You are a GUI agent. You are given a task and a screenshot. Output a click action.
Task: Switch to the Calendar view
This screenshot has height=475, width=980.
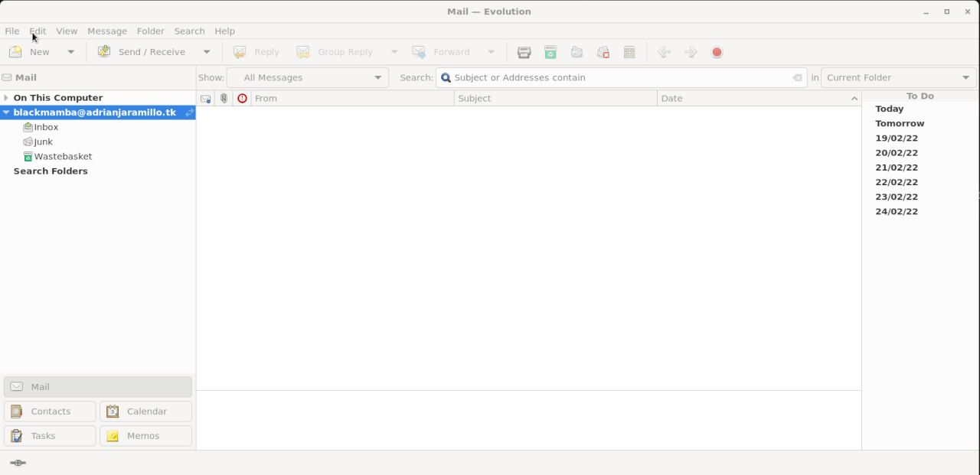click(x=145, y=412)
